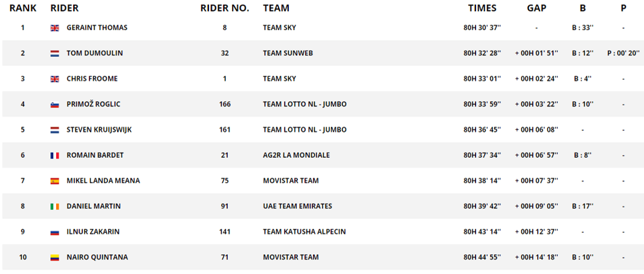
Task: Click the British flag beside Chris Froome
Action: [x=54, y=79]
